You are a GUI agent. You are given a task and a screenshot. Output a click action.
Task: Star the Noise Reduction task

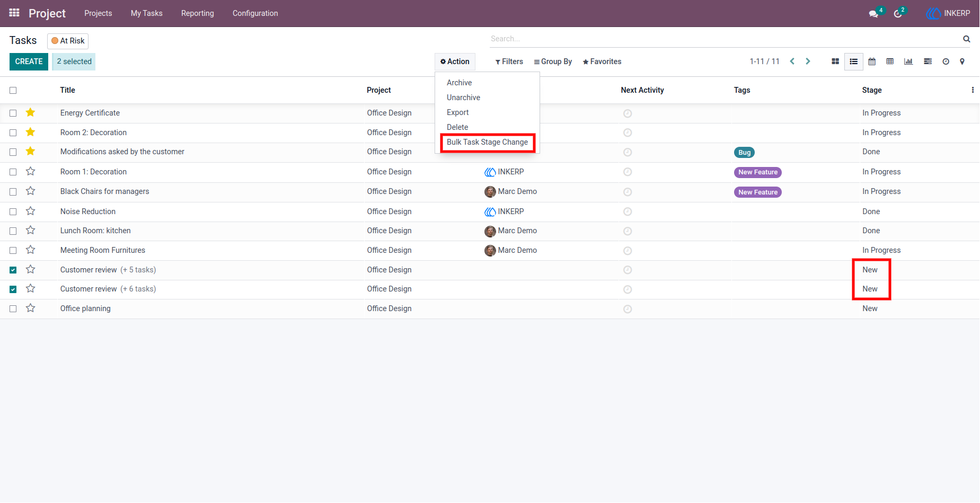(x=31, y=211)
